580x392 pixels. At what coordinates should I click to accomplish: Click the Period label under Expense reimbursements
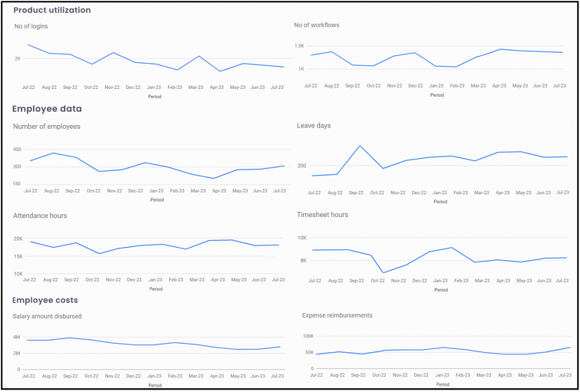(x=442, y=385)
